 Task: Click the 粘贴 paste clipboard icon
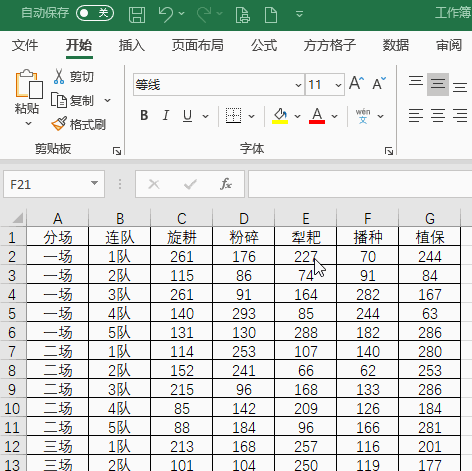tap(29, 84)
